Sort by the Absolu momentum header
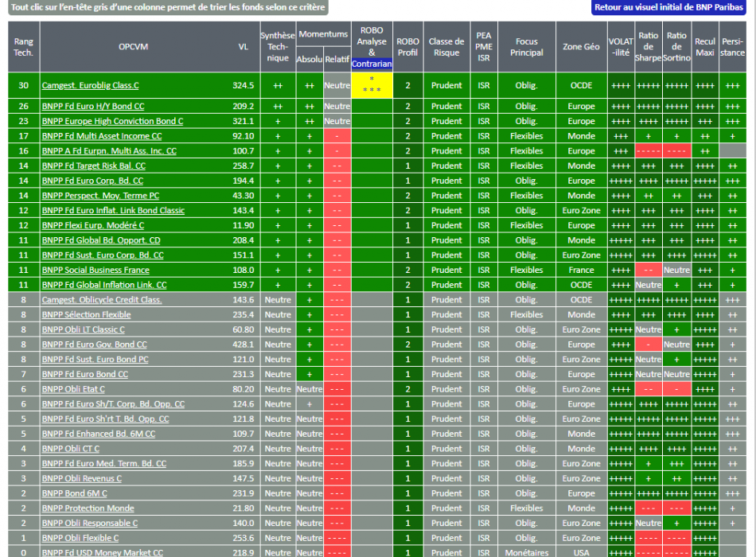756x557 pixels. tap(310, 60)
